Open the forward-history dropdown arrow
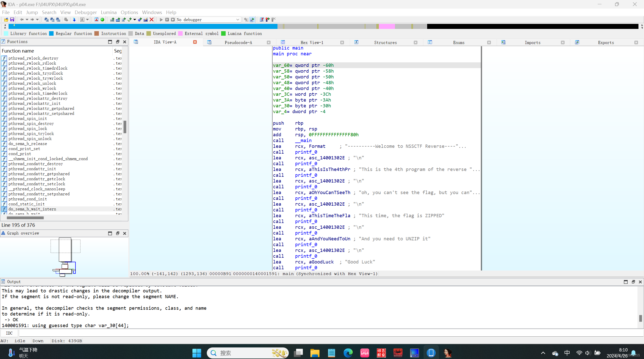The image size is (644, 359). tap(37, 20)
